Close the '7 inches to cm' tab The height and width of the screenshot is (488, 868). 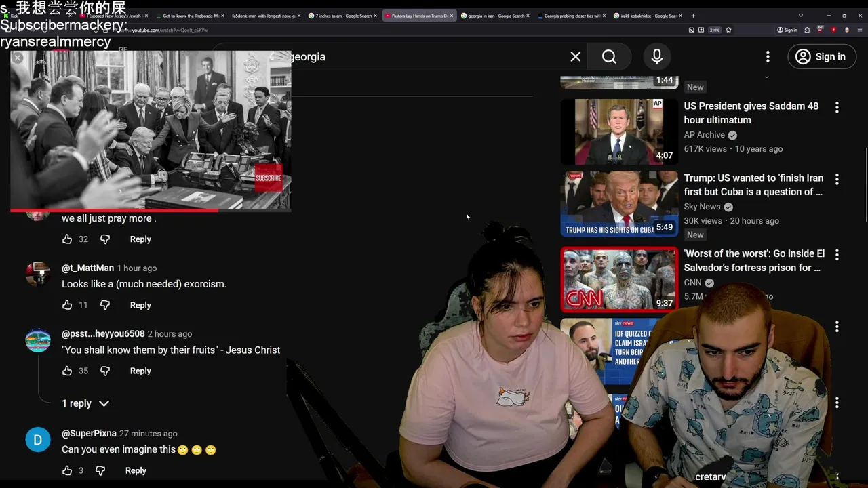point(375,16)
